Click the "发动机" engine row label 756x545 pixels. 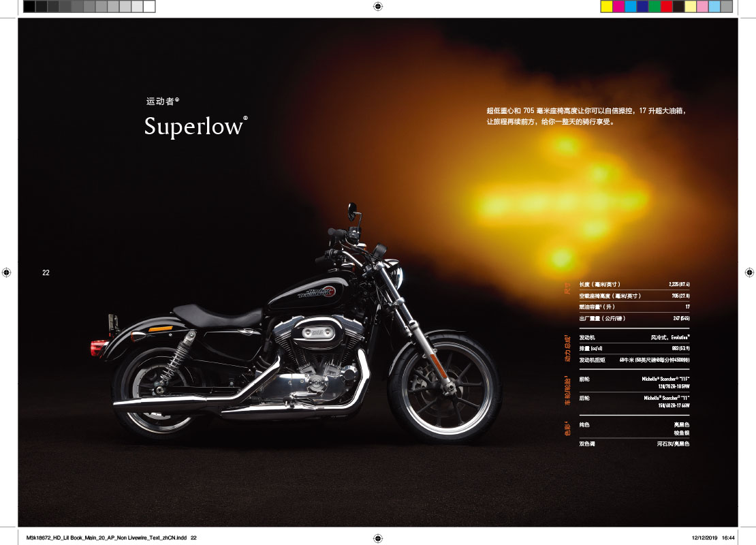coord(587,338)
